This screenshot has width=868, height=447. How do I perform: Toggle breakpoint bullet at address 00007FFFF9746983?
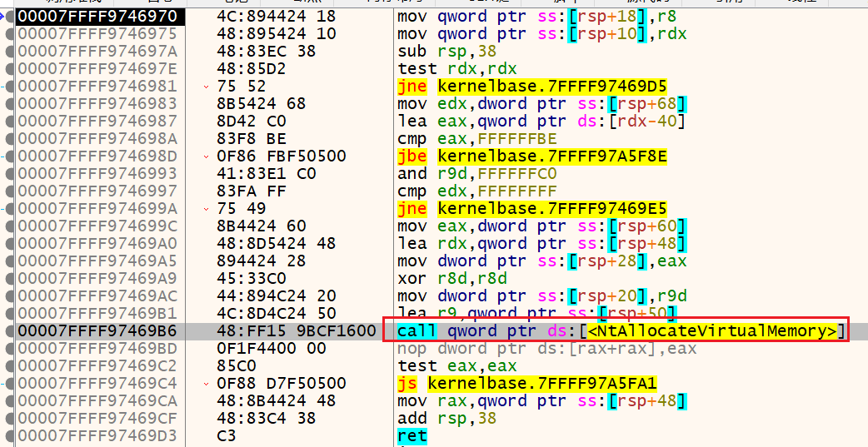click(9, 104)
